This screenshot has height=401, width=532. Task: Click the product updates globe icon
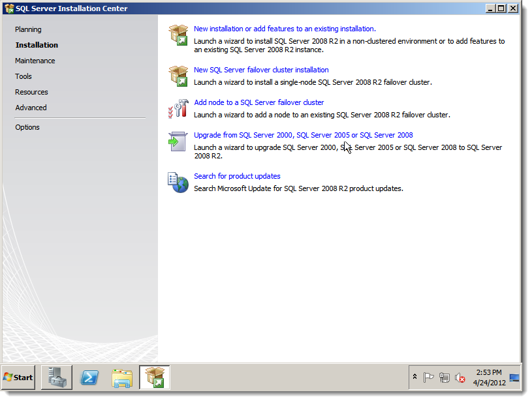coord(178,183)
